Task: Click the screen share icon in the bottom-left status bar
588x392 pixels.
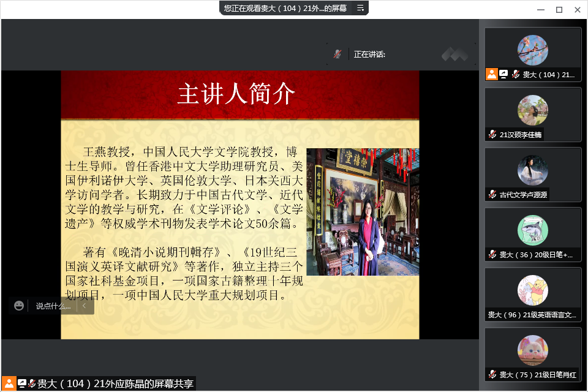Action: [x=22, y=383]
